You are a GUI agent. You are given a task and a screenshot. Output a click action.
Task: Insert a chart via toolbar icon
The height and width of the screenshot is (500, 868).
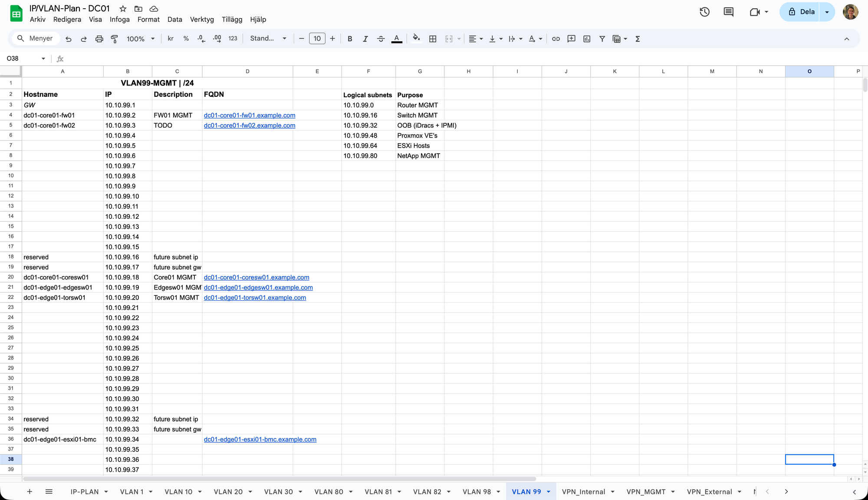point(587,39)
